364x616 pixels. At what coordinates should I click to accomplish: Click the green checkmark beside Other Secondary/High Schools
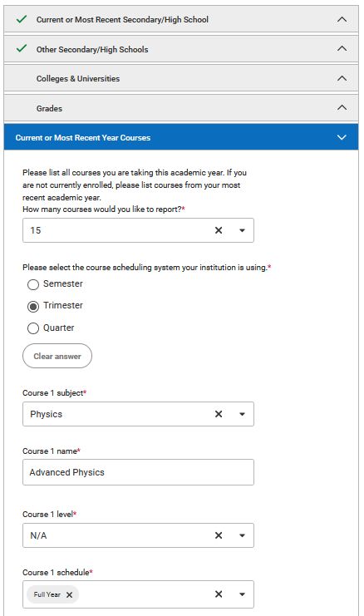(x=22, y=49)
